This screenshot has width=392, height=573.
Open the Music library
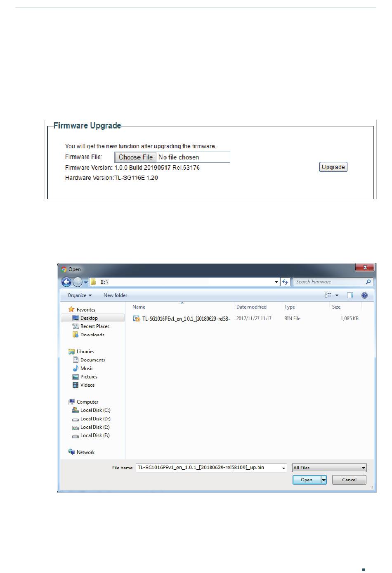87,369
